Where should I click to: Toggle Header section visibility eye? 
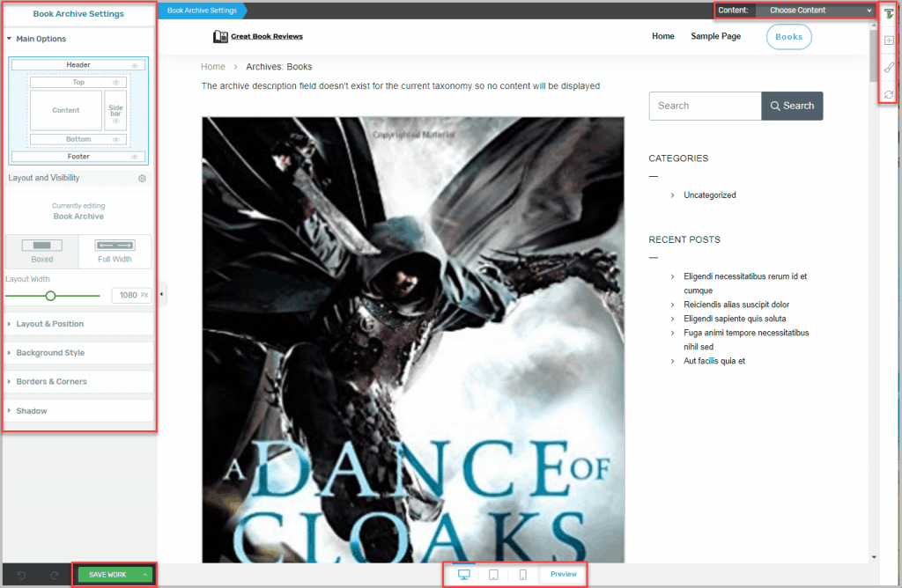coord(135,65)
